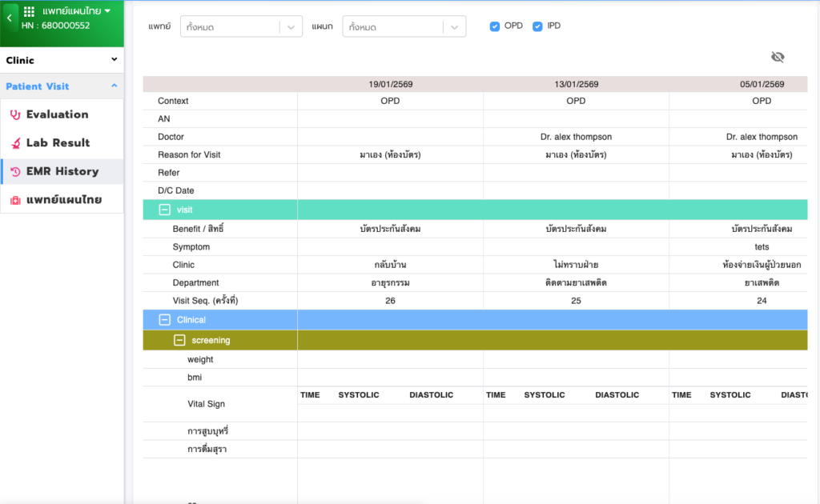
Task: Open the apps grid icon
Action: click(x=30, y=11)
